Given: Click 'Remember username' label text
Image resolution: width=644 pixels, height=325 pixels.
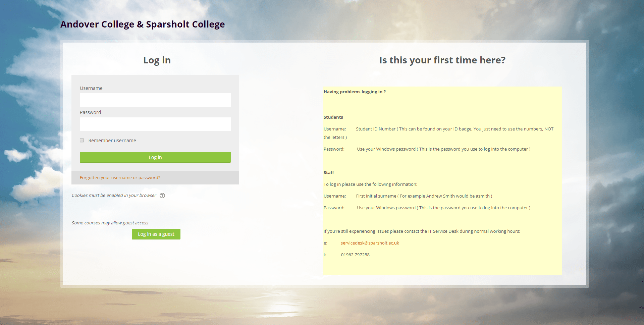Looking at the screenshot, I should [x=112, y=141].
